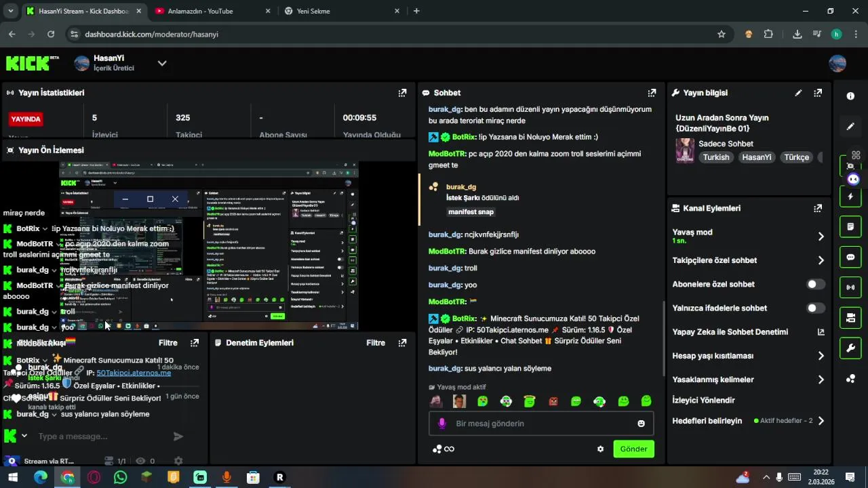Click the lightning bolt sidebar icon

[x=850, y=197]
